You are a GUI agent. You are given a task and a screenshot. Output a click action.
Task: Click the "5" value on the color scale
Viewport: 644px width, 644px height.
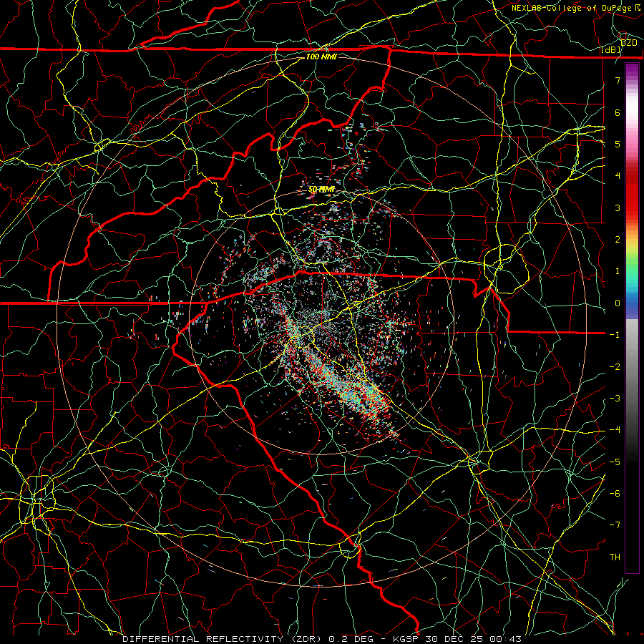618,144
